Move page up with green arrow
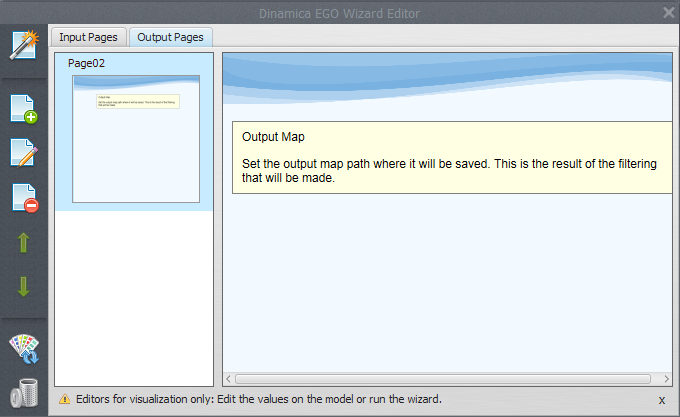Image resolution: width=680 pixels, height=417 pixels. click(x=23, y=243)
